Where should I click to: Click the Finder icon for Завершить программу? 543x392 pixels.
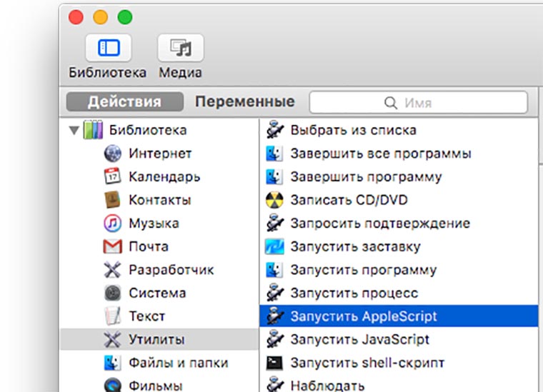[x=274, y=177]
